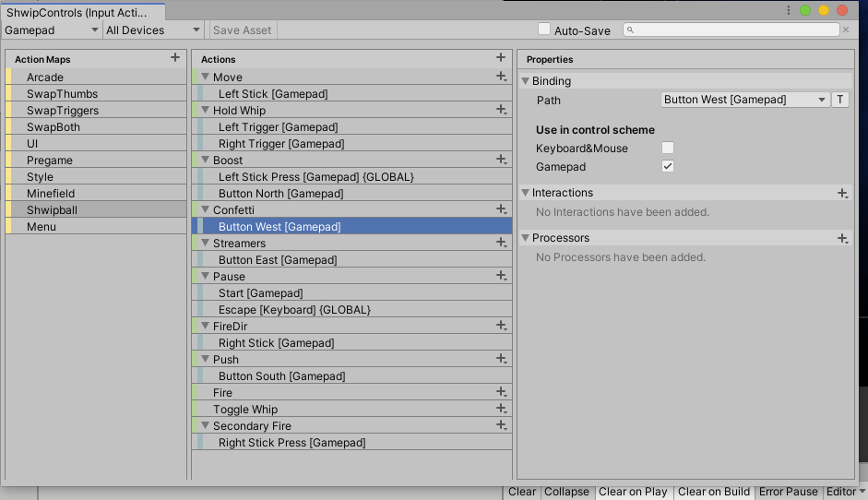The width and height of the screenshot is (868, 500).
Task: Click the Save Asset button
Action: tap(243, 30)
